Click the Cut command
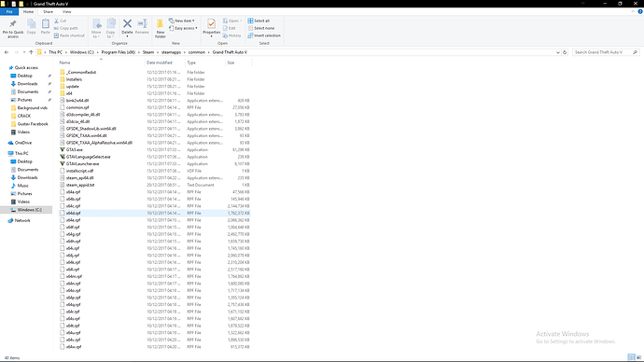 60,21
